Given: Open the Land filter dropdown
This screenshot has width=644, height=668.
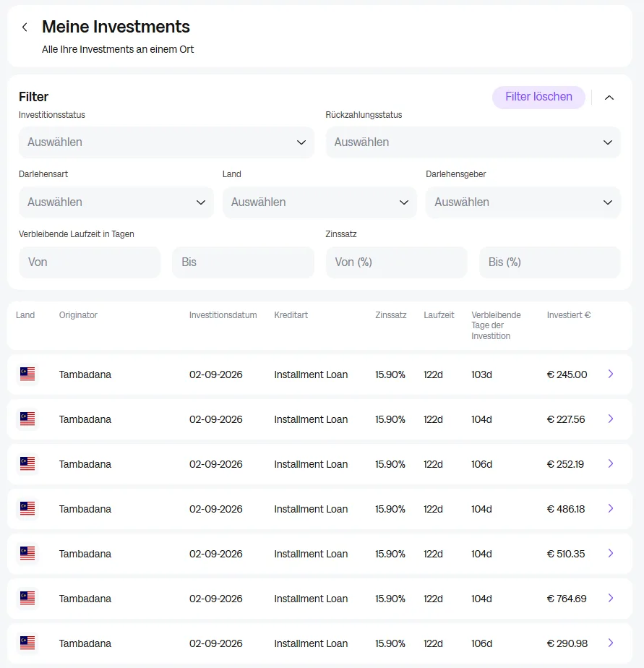Looking at the screenshot, I should 319,202.
